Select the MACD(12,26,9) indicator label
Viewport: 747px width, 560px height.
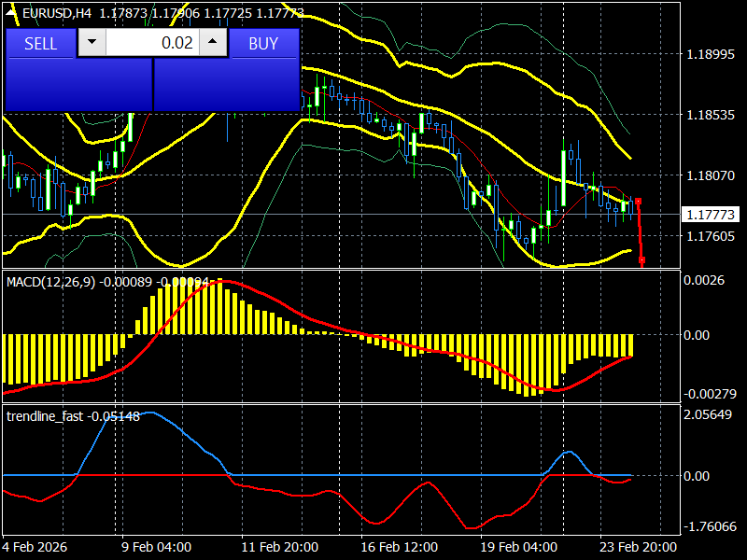pos(50,282)
